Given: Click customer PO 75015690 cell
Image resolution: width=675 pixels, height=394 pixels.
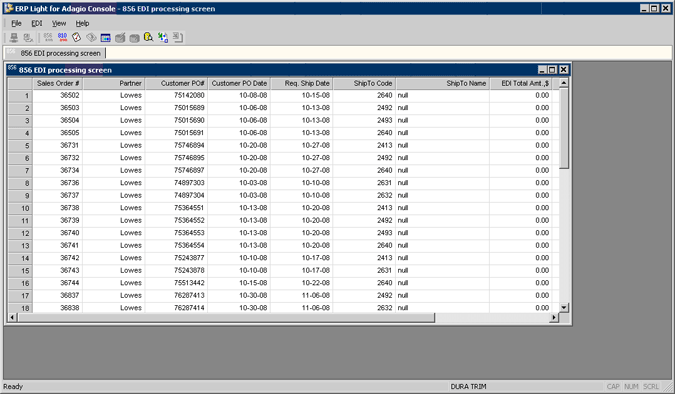Looking at the screenshot, I should click(x=176, y=120).
